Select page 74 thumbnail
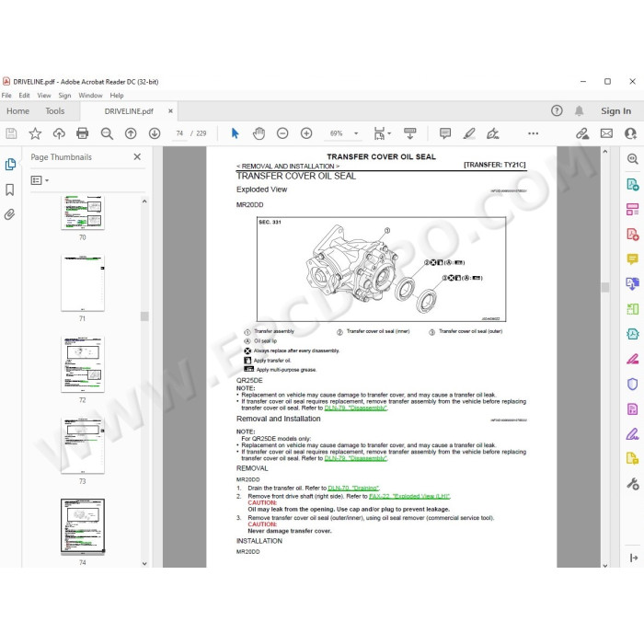Viewport: 644px width, 644px height. (x=83, y=526)
